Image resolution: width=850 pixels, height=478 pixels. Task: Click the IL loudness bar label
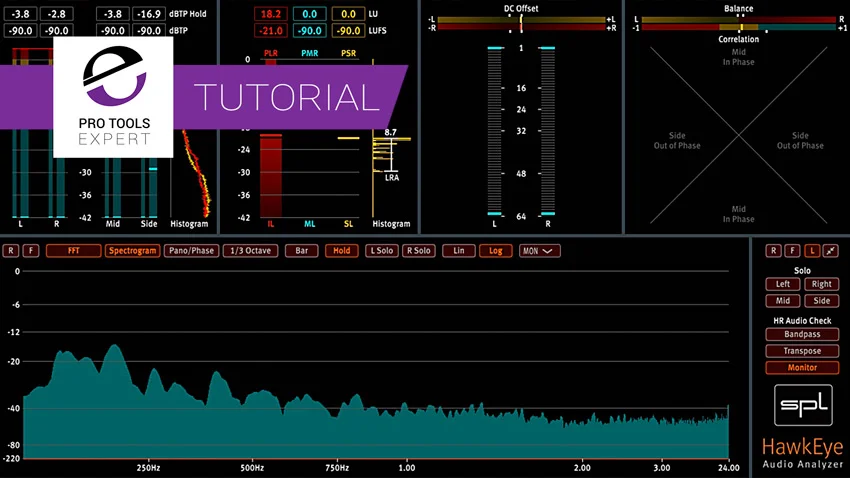coord(271,224)
